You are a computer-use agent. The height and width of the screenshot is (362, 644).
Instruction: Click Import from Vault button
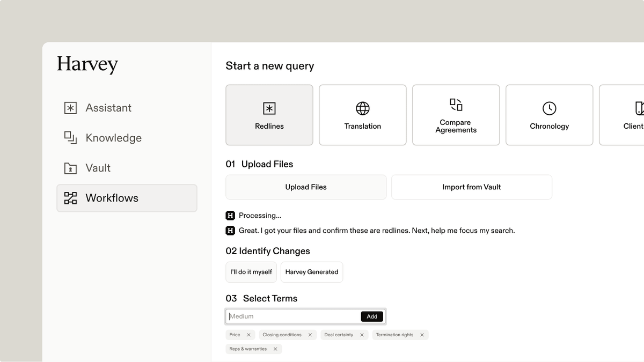[472, 187]
